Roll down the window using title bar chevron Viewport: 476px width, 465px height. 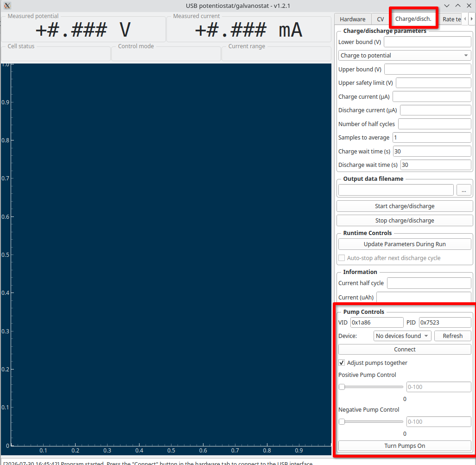[446, 6]
